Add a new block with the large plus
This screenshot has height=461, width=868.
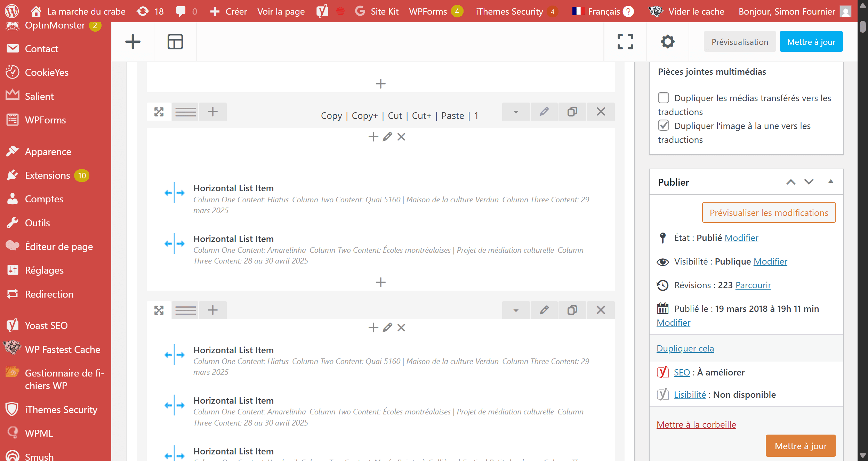(133, 42)
